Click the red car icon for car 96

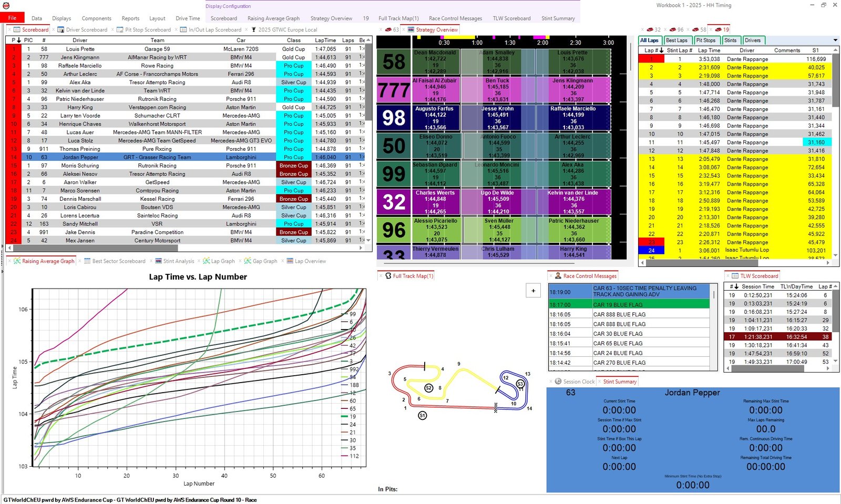(x=672, y=30)
